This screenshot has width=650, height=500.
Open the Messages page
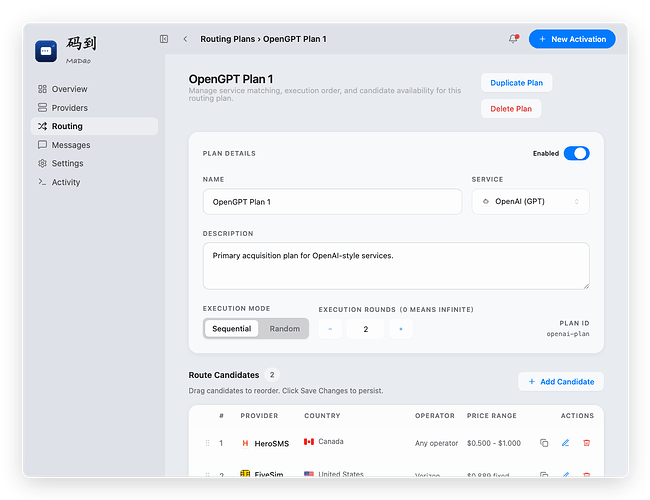click(94, 145)
